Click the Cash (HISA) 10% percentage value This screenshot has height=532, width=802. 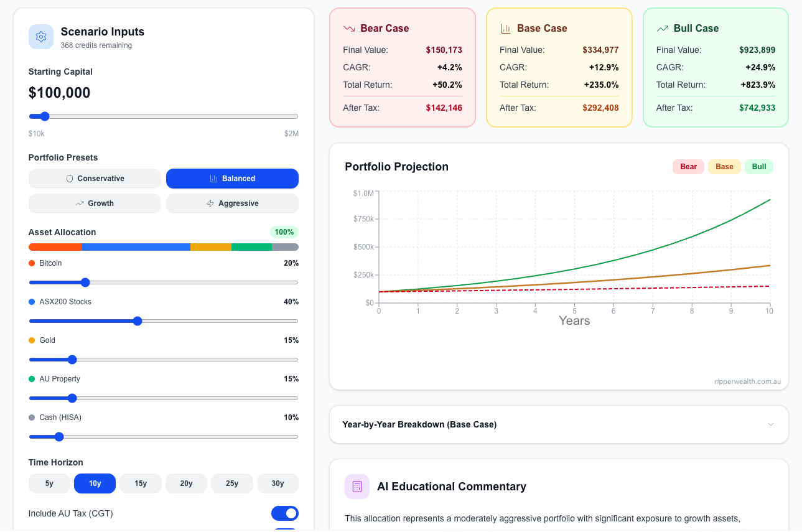pos(291,418)
